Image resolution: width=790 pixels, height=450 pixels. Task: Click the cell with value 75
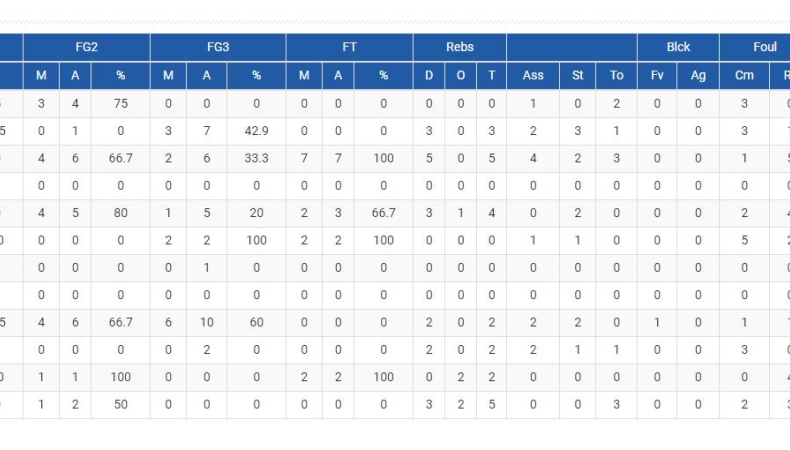point(120,104)
